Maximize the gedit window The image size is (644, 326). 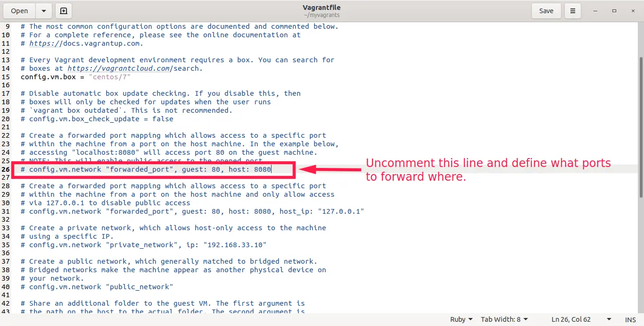pyautogui.click(x=614, y=11)
